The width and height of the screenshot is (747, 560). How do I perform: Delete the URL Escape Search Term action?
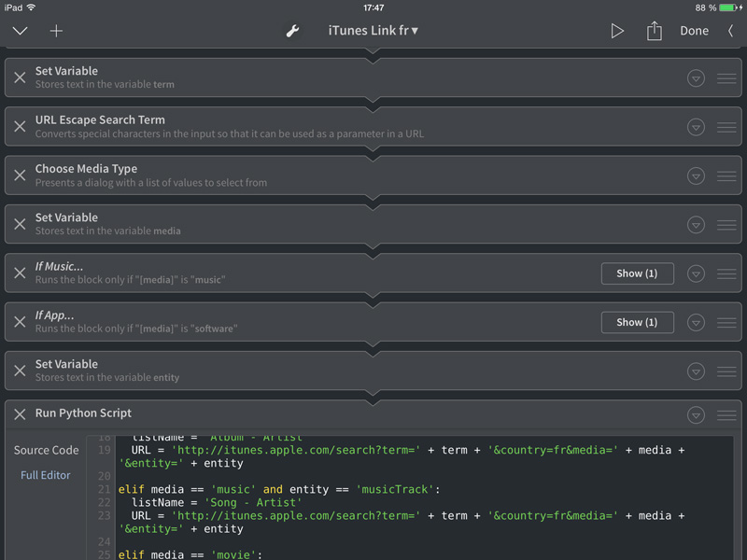pyautogui.click(x=20, y=127)
